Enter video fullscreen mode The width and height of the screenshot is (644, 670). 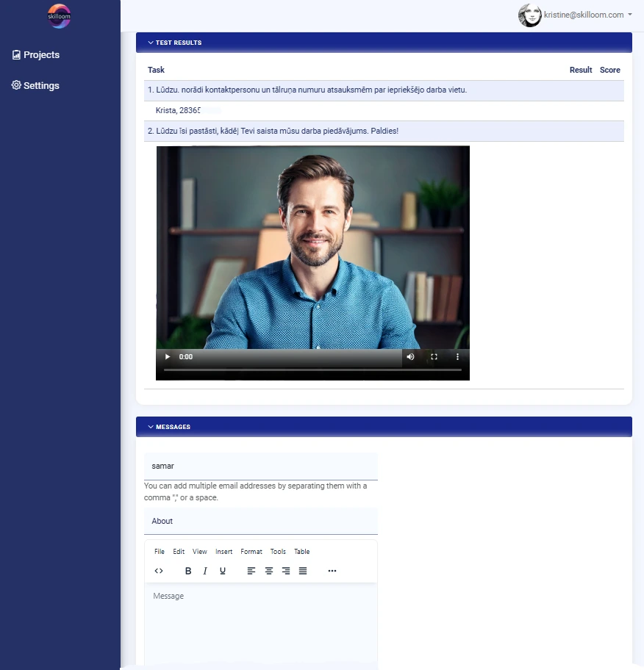click(434, 357)
